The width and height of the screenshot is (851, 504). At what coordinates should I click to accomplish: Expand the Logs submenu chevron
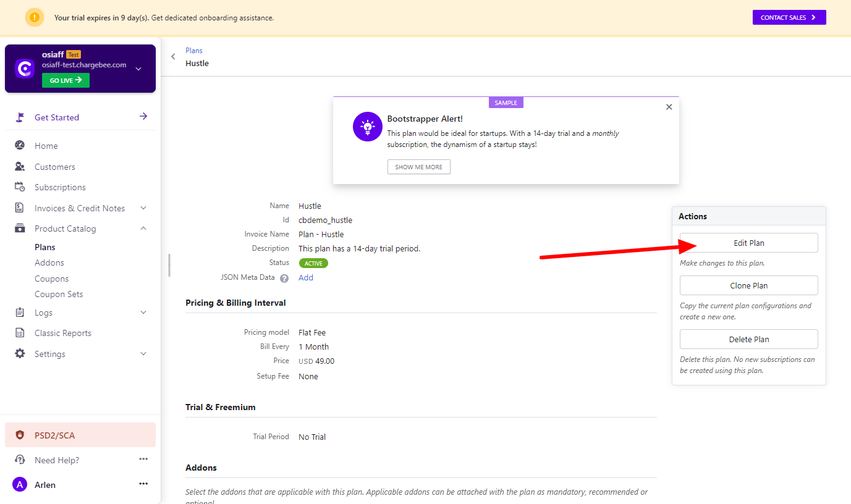coord(143,313)
